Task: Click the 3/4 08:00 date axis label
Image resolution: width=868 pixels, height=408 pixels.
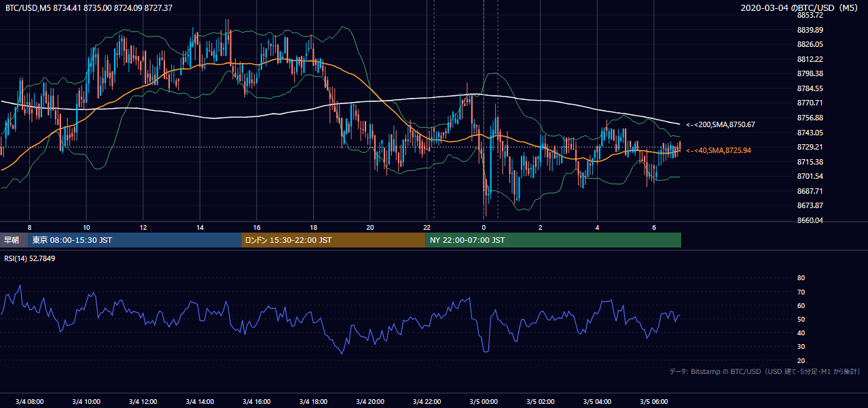Action: point(29,401)
